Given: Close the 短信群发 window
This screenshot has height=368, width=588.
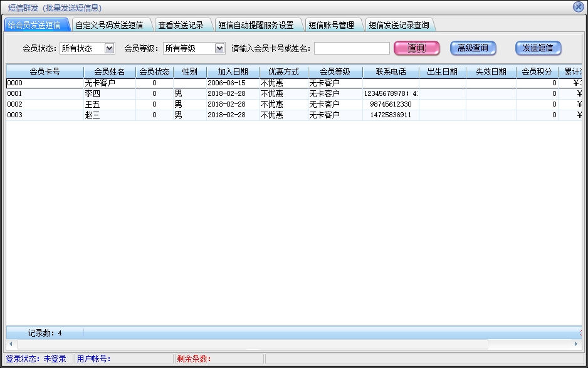Looking at the screenshot, I should click(578, 7).
